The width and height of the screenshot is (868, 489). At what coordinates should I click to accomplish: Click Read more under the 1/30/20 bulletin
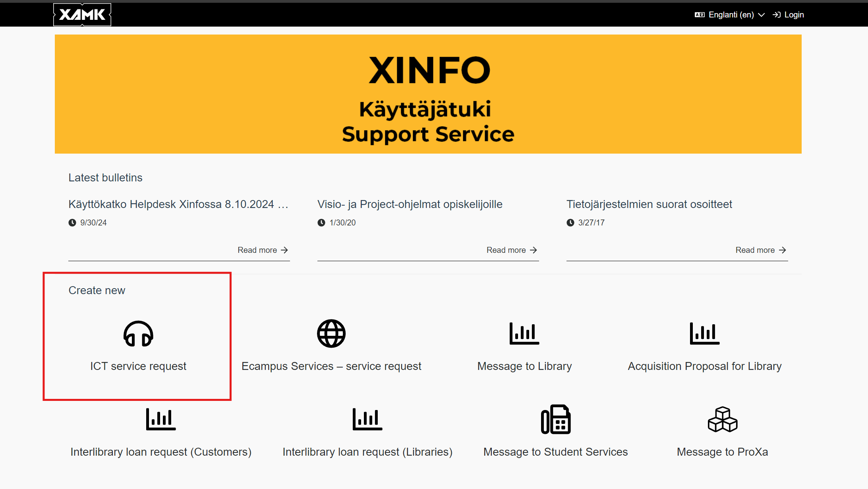pos(512,250)
